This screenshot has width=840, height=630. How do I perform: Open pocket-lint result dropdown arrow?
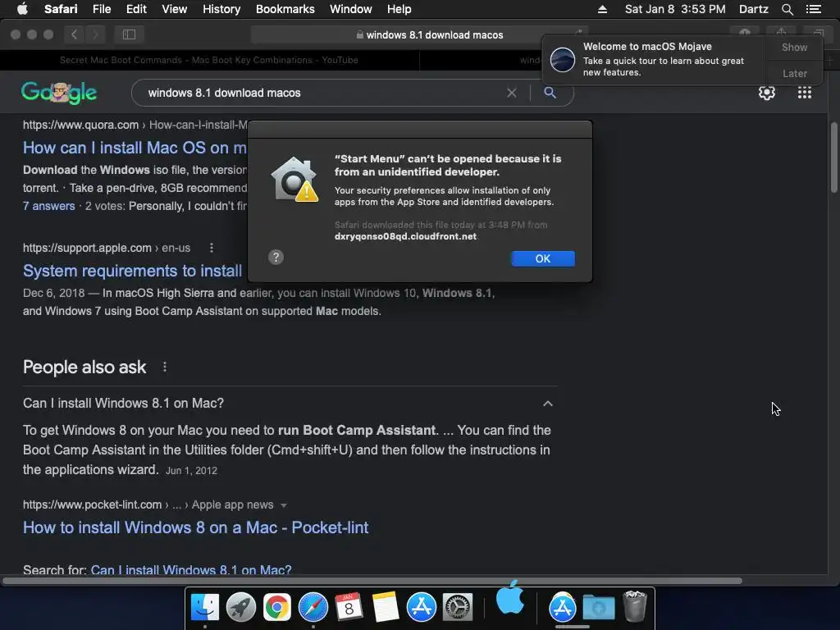point(283,505)
